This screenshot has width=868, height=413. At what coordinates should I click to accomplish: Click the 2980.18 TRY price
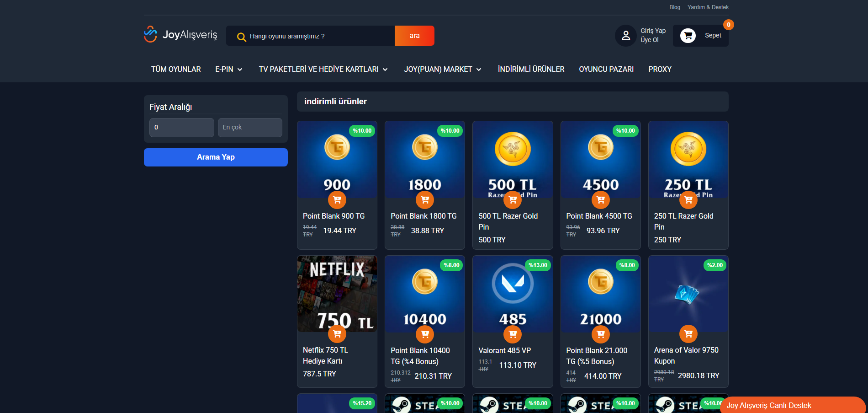pyautogui.click(x=699, y=375)
